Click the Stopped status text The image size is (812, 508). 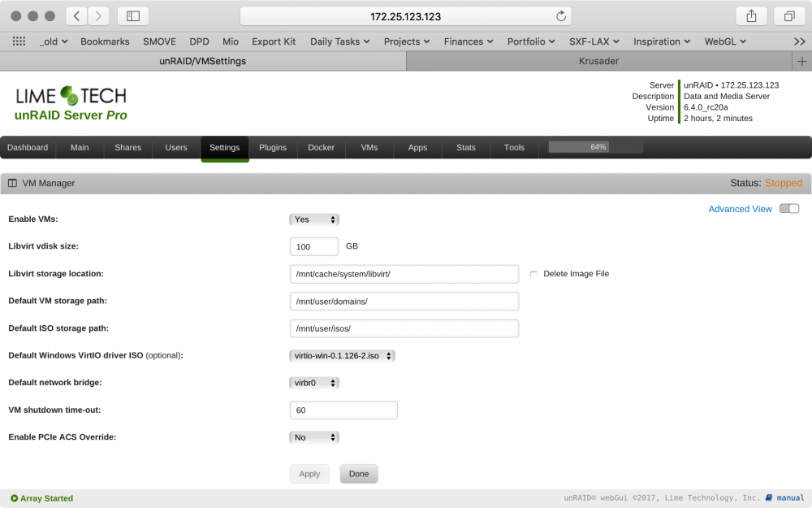[784, 183]
